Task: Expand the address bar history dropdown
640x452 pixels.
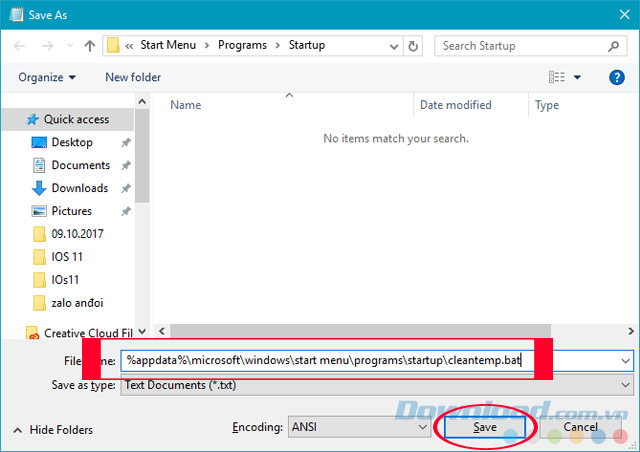Action: click(394, 46)
